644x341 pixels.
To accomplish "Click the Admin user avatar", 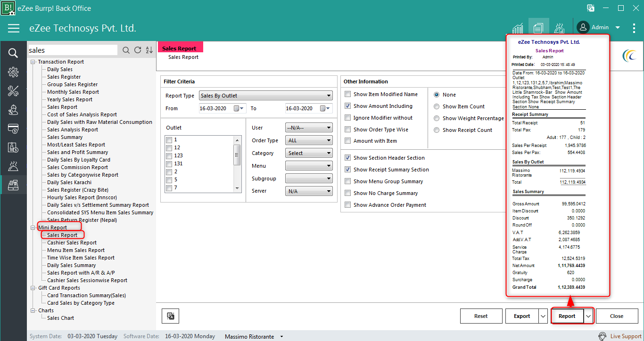I will click(x=583, y=27).
